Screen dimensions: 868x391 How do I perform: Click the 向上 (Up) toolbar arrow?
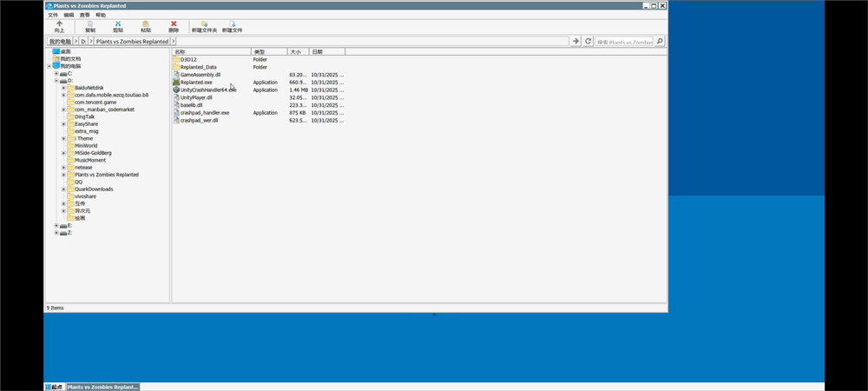click(x=59, y=24)
